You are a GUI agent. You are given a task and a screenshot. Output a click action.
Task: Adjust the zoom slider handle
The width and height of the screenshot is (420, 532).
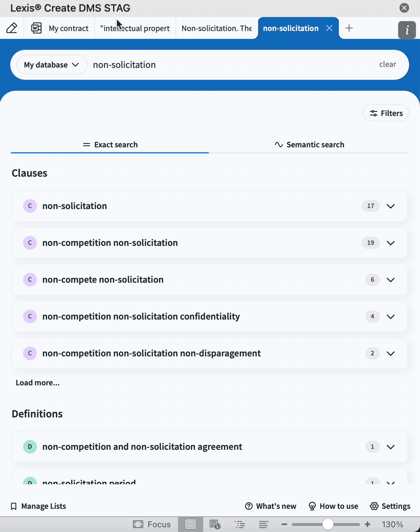coord(328,524)
